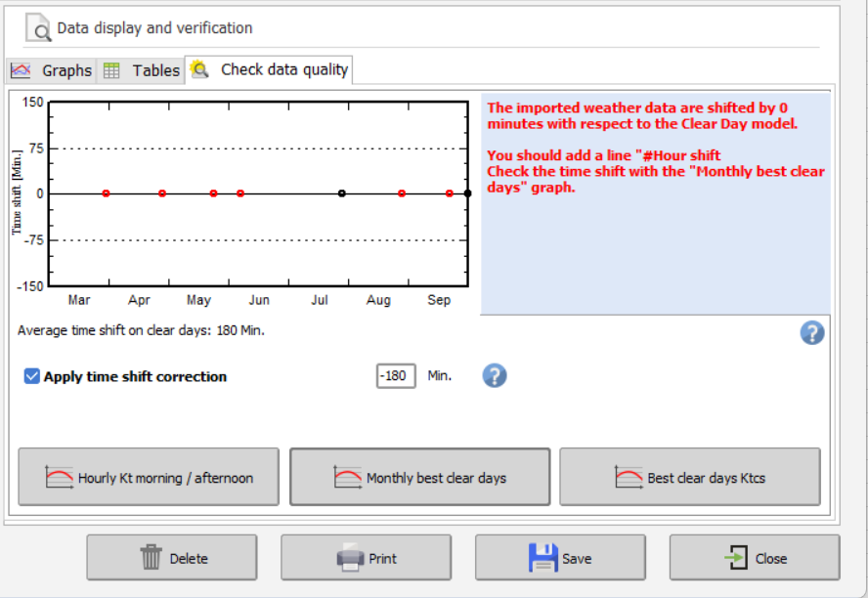Open Hourly Kt morning / afternoon graph
Viewport: 868px width, 598px height.
pos(149,477)
